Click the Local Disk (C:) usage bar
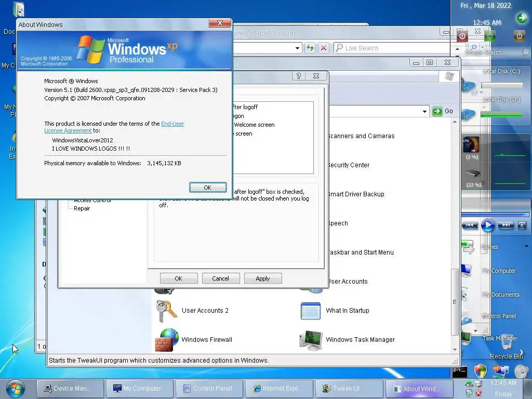Viewport: 532px width, 399px height. [x=502, y=85]
